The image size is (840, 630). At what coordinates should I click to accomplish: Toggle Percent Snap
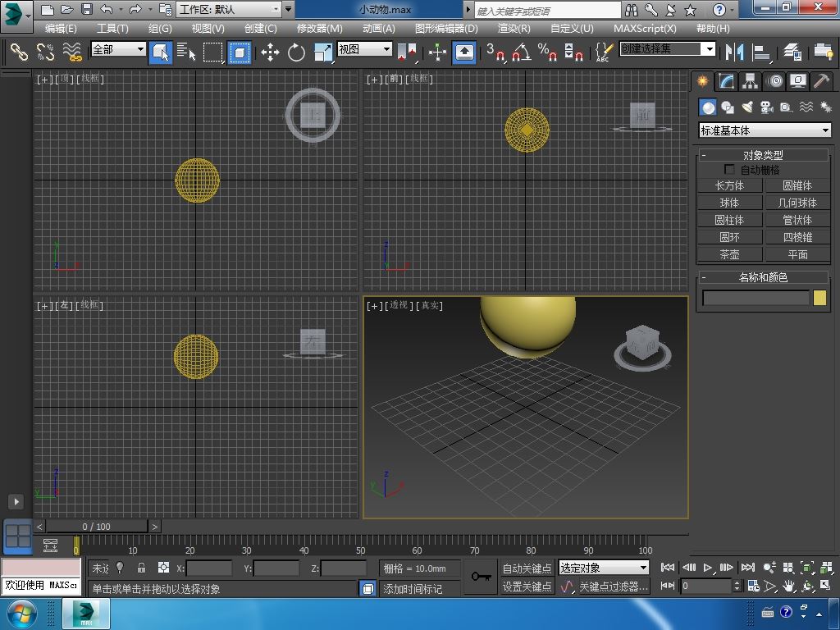click(547, 52)
